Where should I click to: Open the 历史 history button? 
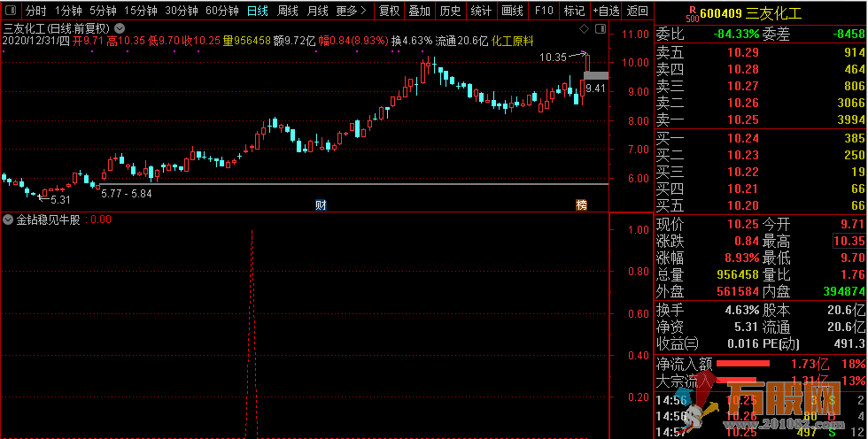451,11
